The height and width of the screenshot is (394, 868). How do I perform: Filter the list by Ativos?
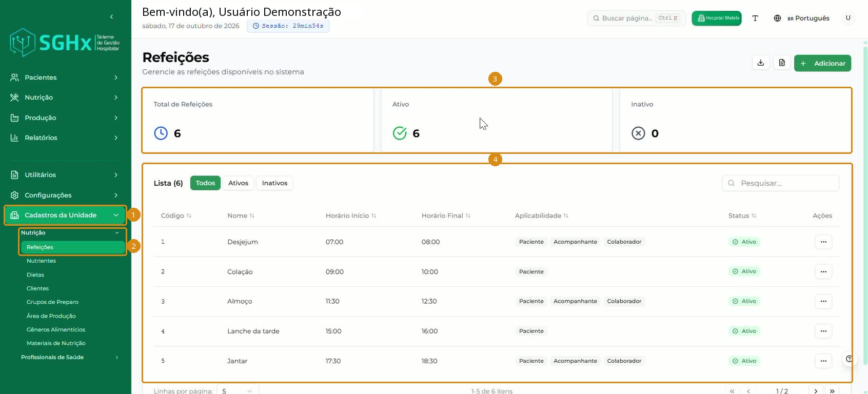(x=238, y=183)
